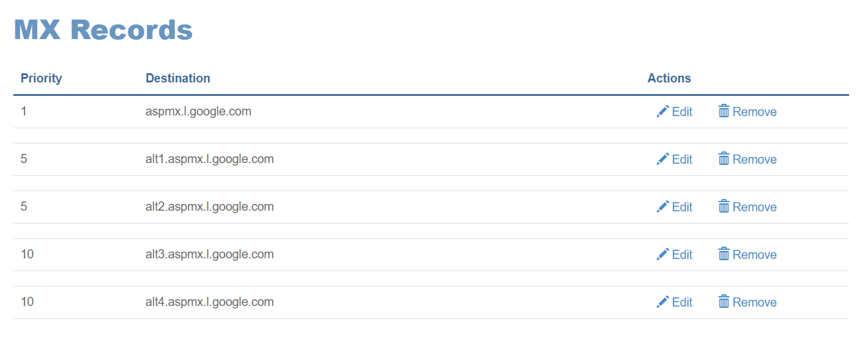The height and width of the screenshot is (342, 868).
Task: Select the Priority column header
Action: pos(41,78)
